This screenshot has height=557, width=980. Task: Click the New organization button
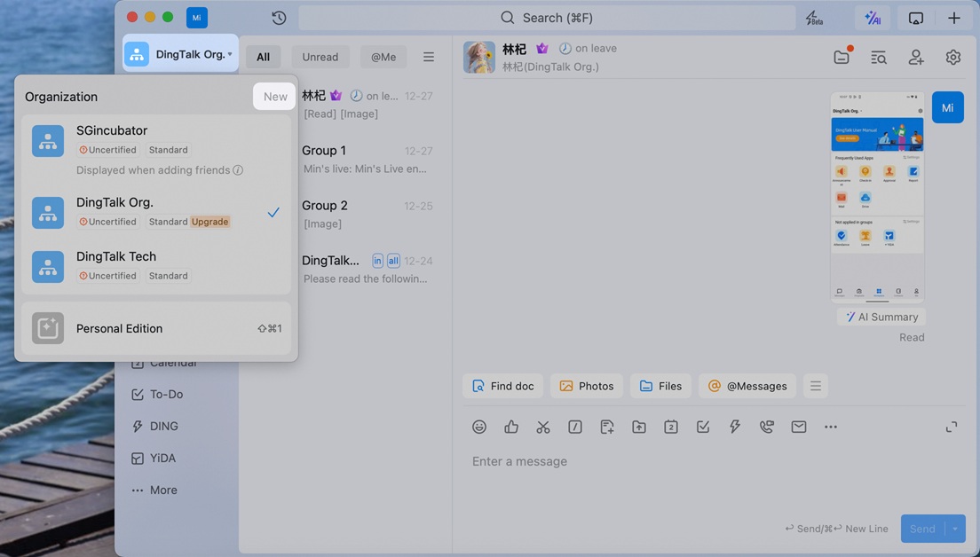275,96
